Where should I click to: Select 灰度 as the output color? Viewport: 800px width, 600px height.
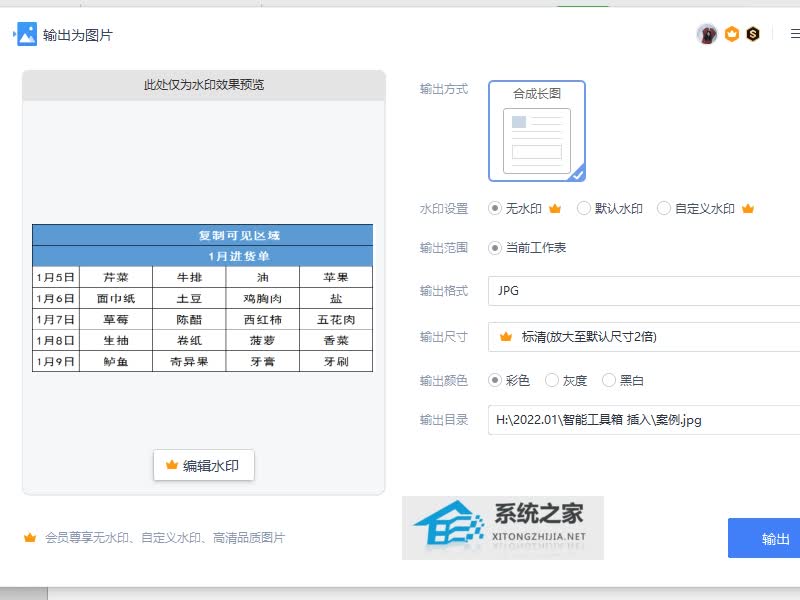[x=563, y=380]
